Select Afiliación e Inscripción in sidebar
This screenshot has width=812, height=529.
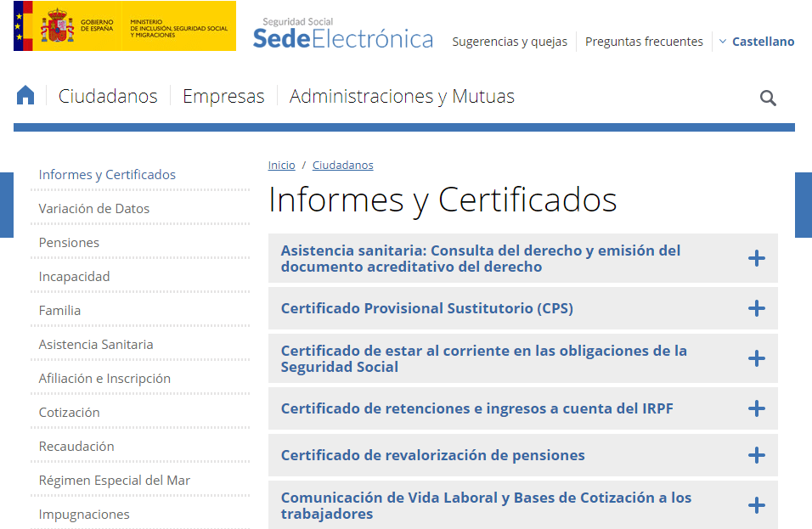[x=104, y=379]
